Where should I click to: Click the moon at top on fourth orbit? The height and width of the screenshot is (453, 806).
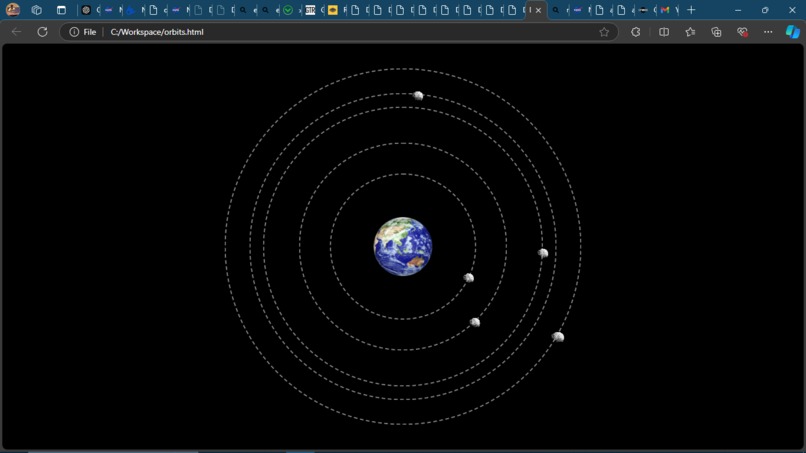pos(418,95)
